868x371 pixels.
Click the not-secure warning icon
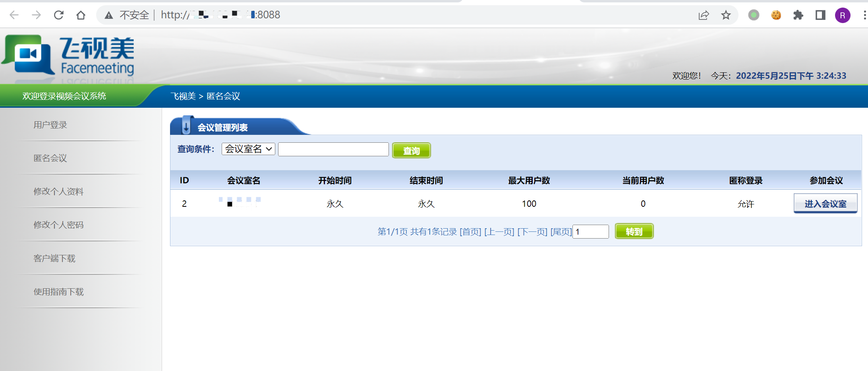tap(108, 15)
